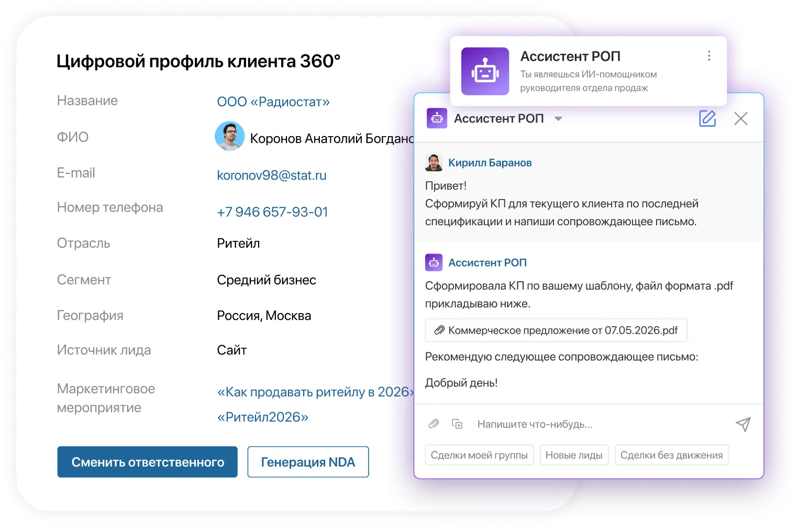Click the Номер телефона field label
Screen dimensions: 798x532
point(110,208)
